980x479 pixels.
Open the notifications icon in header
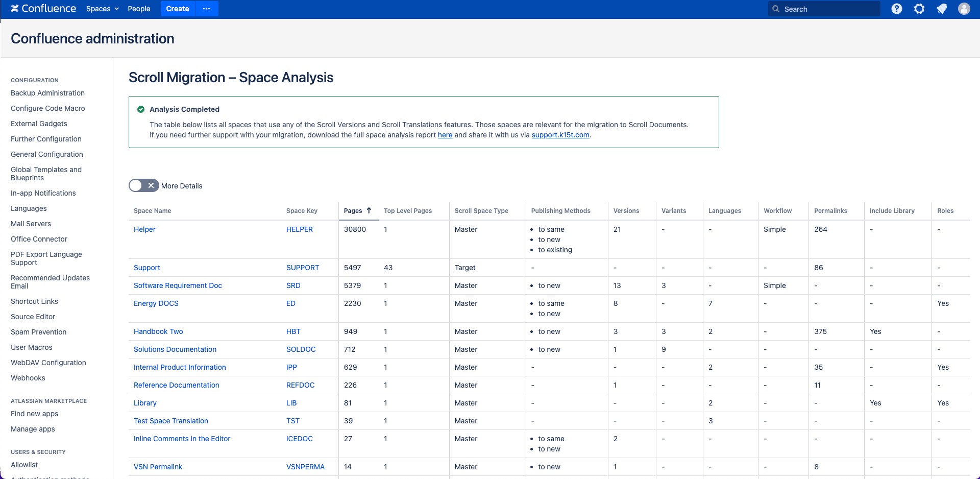941,9
